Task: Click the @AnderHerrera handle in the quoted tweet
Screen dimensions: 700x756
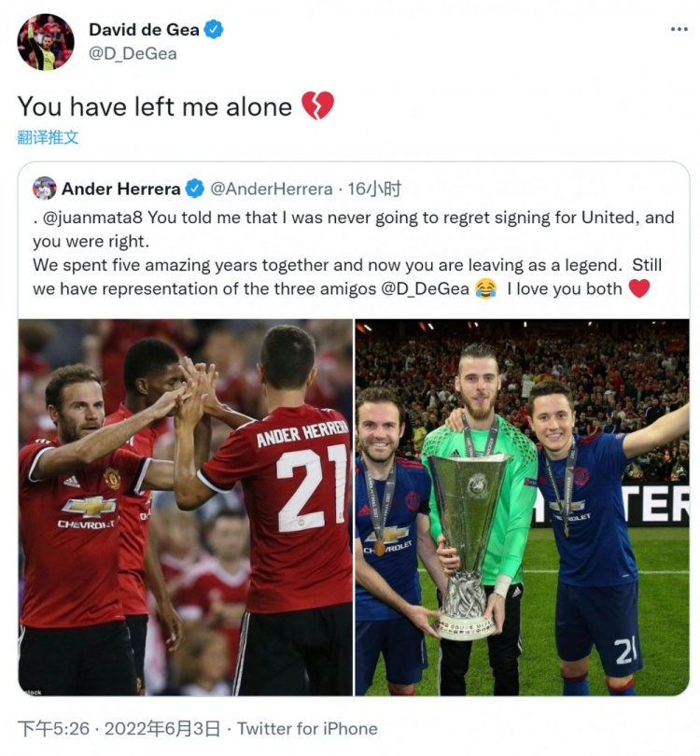Action: click(272, 189)
